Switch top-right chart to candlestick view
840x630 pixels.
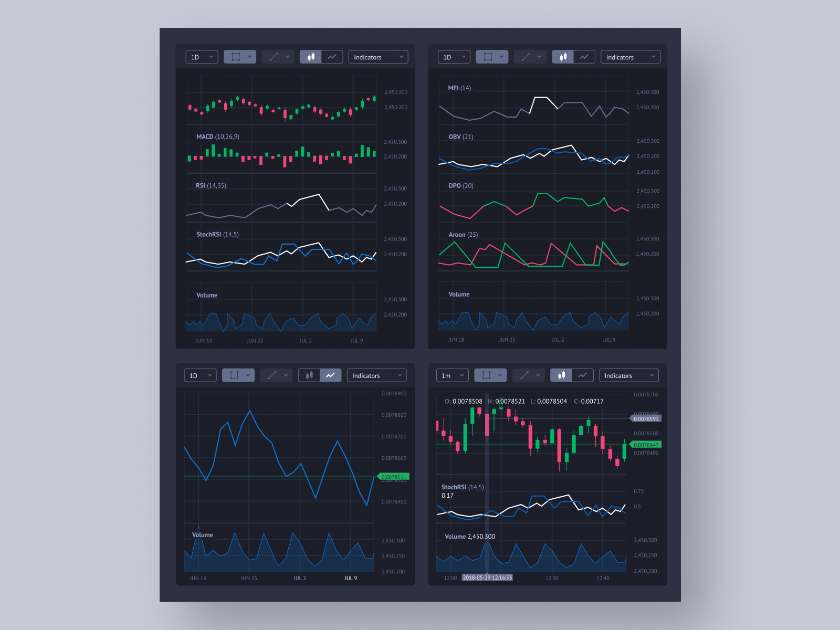(562, 57)
